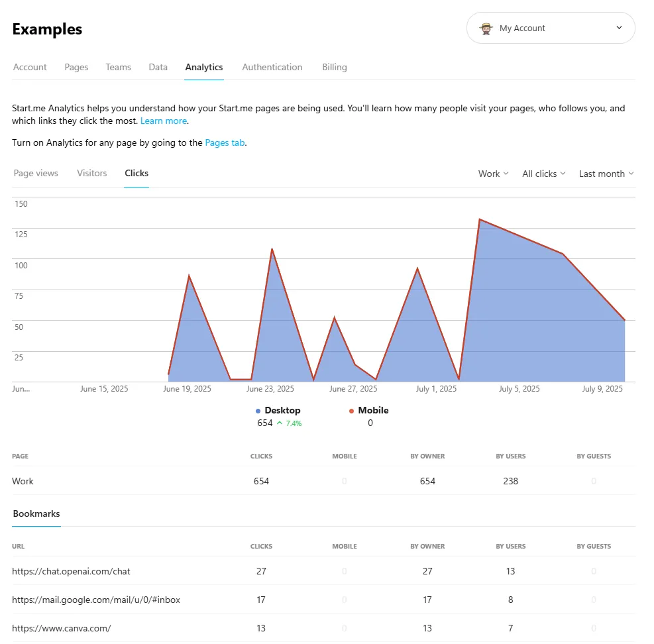Click the www.canva.com bookmark URL
This screenshot has width=654, height=644.
pyautogui.click(x=62, y=628)
